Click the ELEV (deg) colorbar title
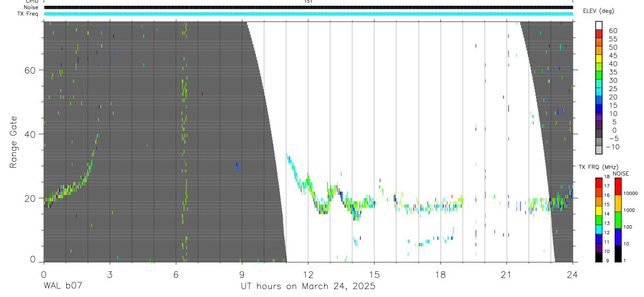644x297 pixels. 598,11
